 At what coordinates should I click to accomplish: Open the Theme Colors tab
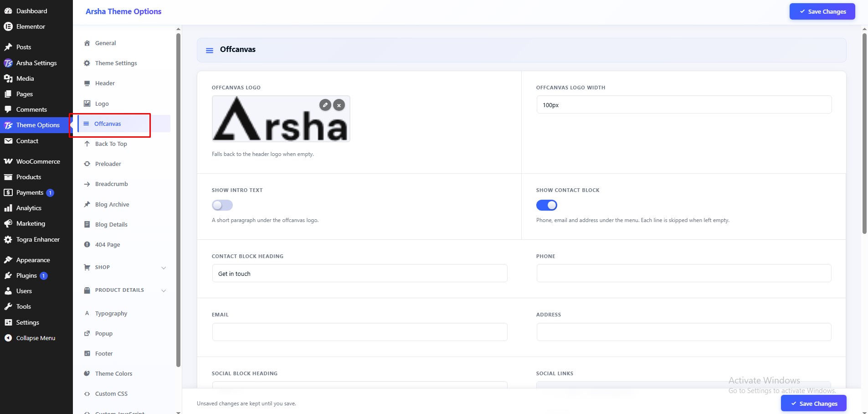point(124,373)
